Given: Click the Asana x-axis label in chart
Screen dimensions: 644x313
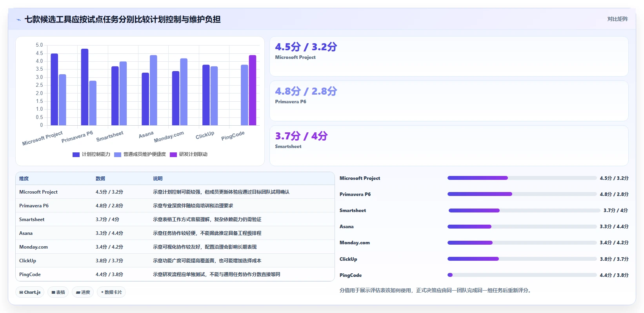Looking at the screenshot, I should tap(146, 135).
